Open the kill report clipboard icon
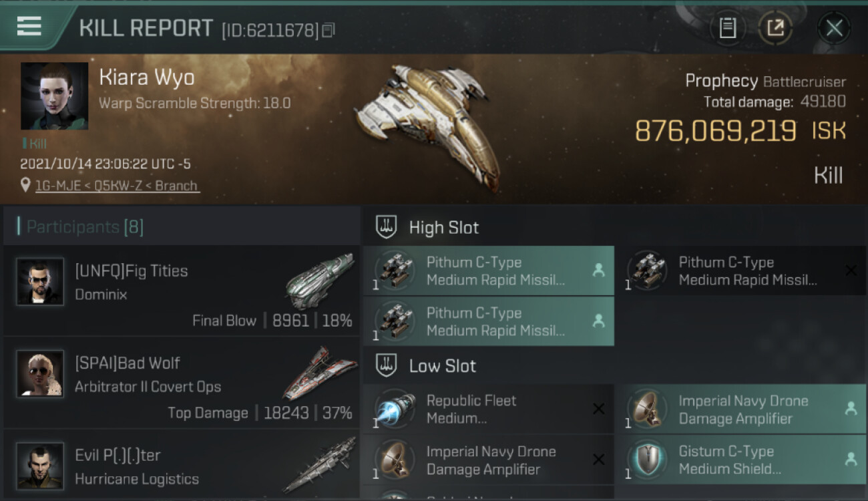The image size is (868, 501). 727,28
